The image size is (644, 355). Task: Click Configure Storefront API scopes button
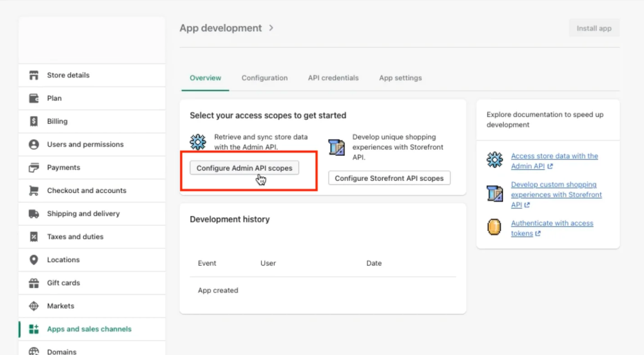(x=389, y=178)
